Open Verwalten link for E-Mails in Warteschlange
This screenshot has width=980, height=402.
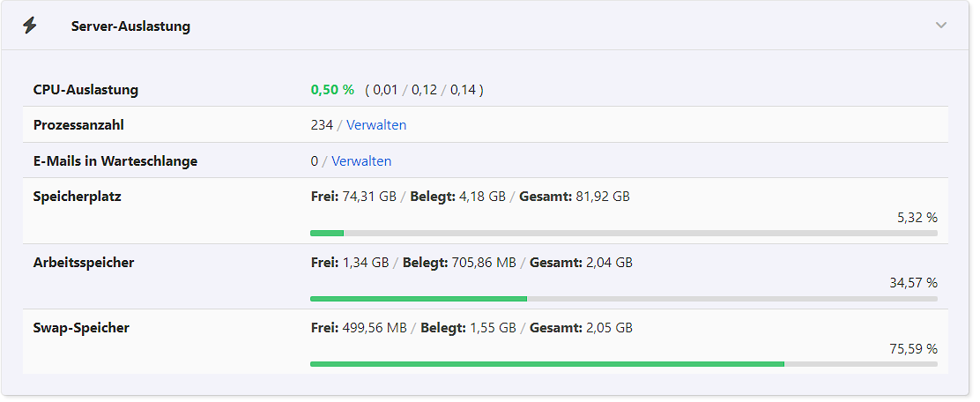[361, 161]
